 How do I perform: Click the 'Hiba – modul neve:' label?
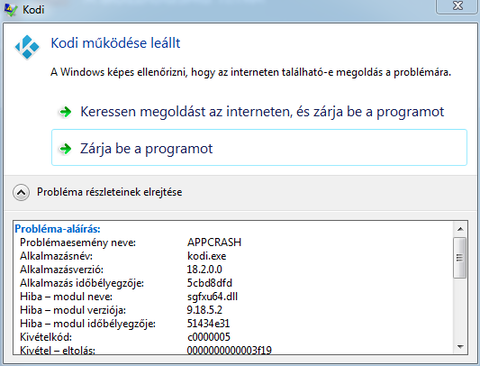[66, 297]
